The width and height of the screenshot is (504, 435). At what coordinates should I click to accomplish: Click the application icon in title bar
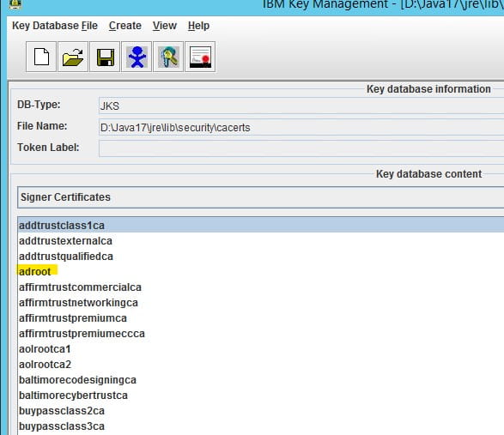[x=15, y=3]
